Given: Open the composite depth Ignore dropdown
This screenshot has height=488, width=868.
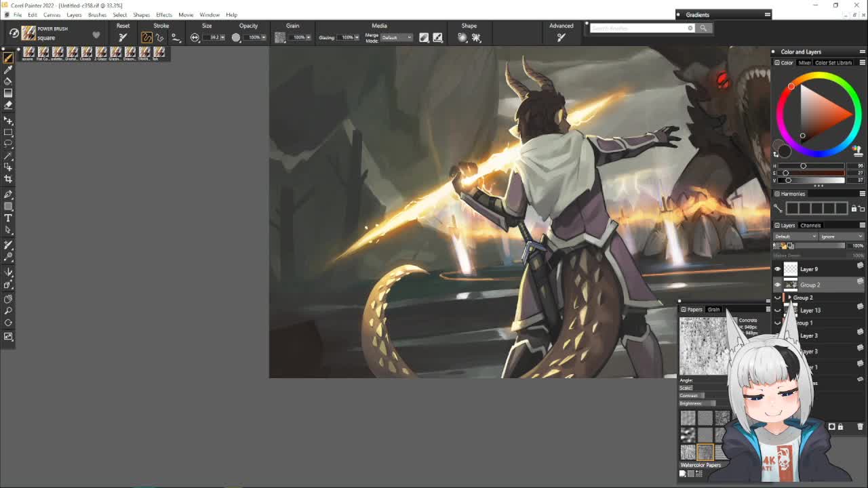Looking at the screenshot, I should [842, 237].
